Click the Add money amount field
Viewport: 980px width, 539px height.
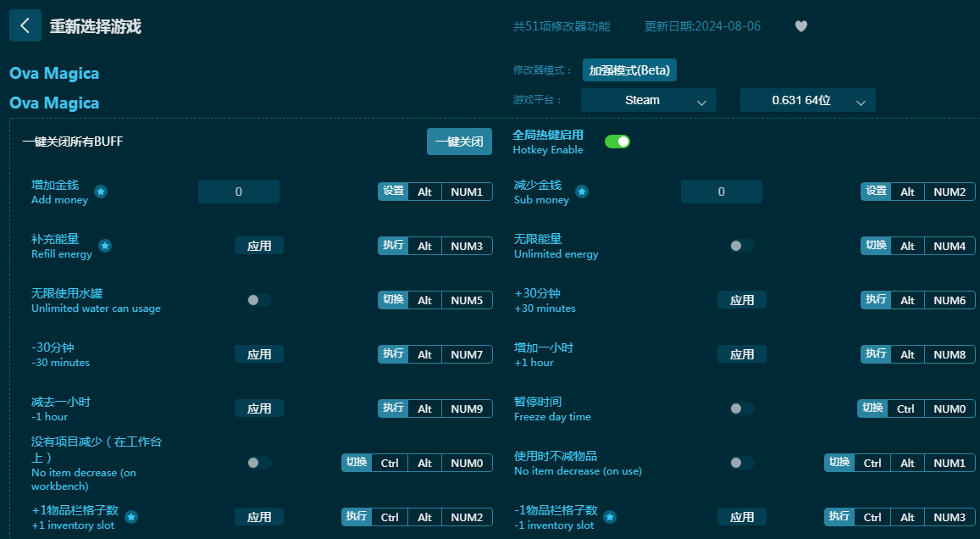coord(239,192)
